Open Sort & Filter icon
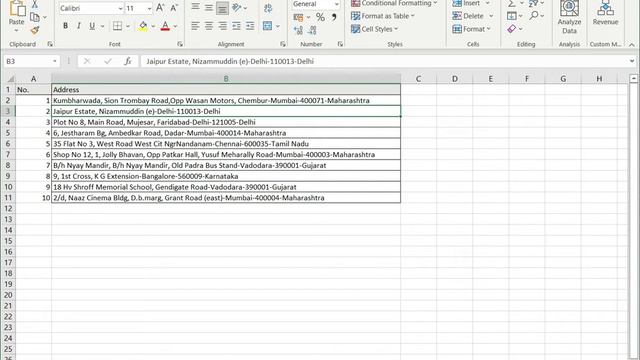 click(x=533, y=4)
